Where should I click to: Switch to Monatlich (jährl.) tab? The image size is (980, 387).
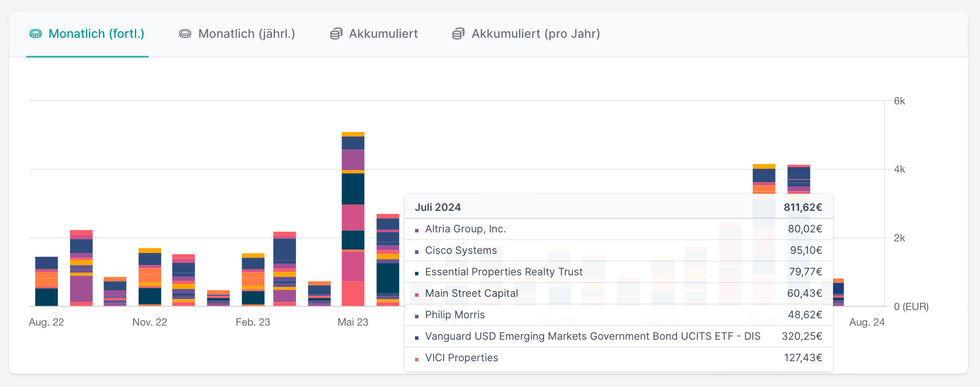coord(246,34)
